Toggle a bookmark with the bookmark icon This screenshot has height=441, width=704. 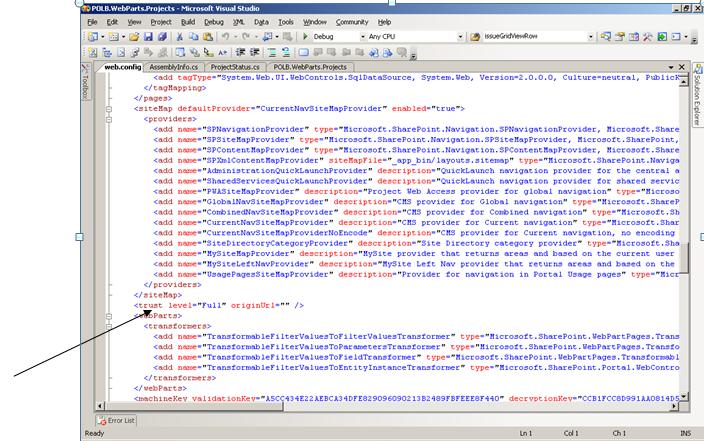pos(304,53)
